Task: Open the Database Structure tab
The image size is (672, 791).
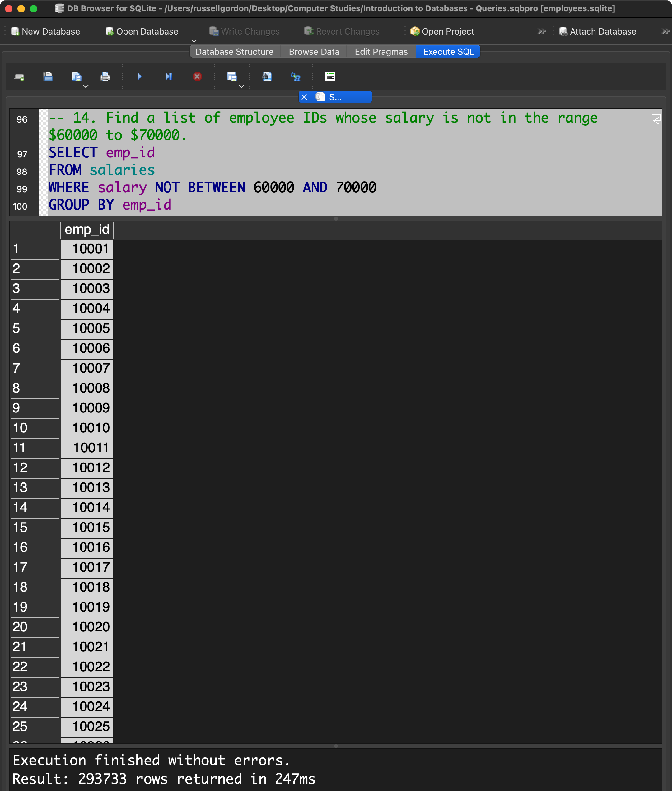Action: click(x=234, y=52)
